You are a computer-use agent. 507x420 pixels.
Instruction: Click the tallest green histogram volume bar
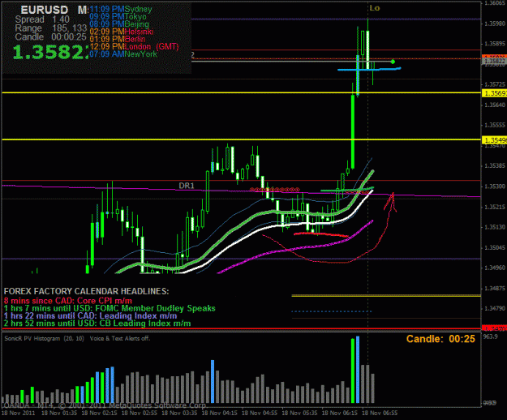353,371
